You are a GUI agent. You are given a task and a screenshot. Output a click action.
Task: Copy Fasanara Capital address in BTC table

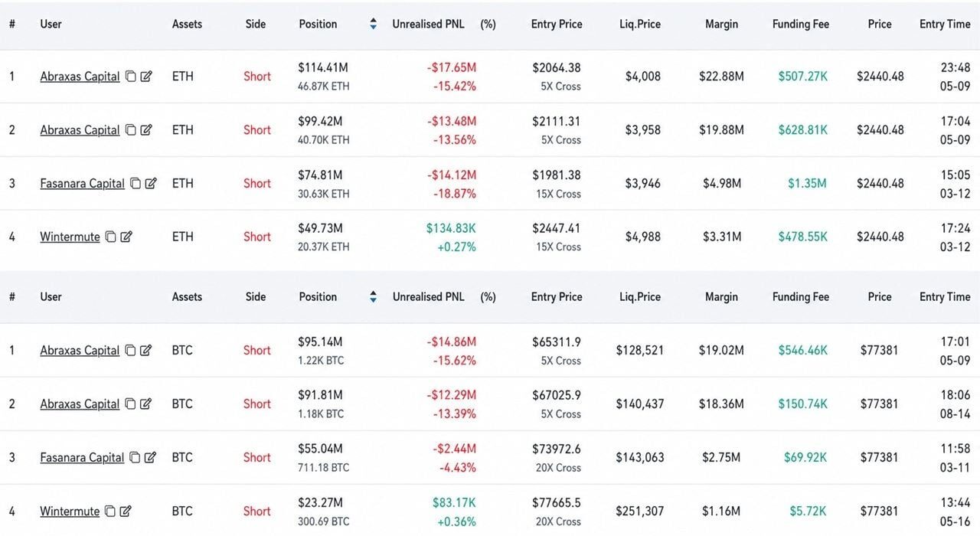[x=135, y=458]
